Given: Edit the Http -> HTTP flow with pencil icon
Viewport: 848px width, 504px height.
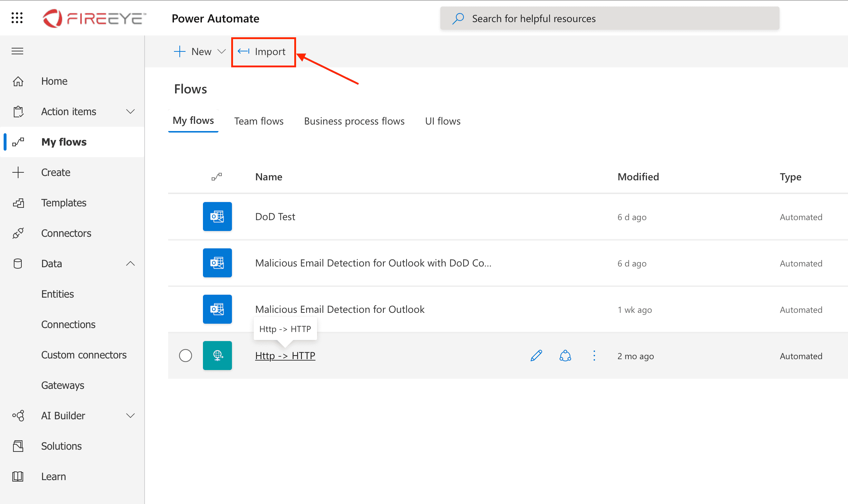Looking at the screenshot, I should [x=536, y=356].
